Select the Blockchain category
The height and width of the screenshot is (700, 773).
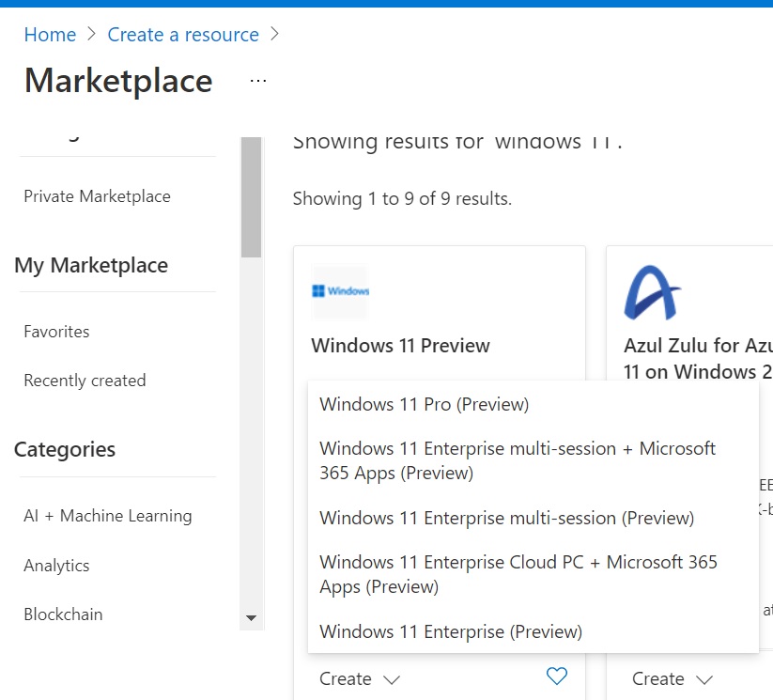[63, 614]
